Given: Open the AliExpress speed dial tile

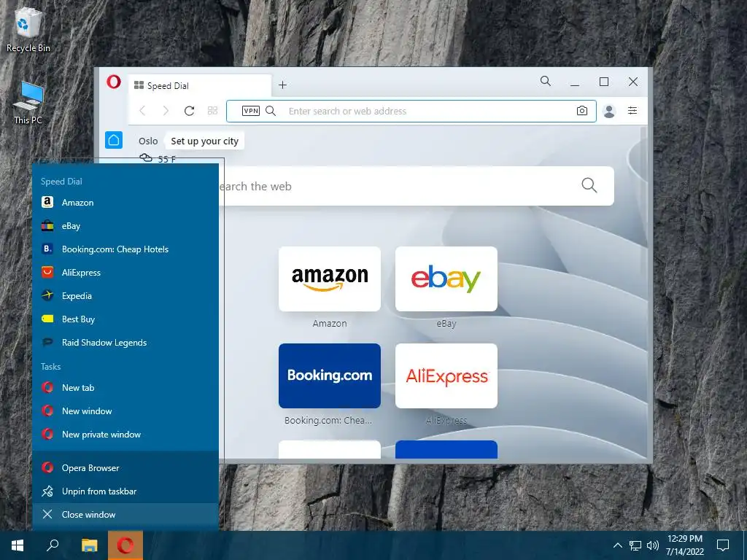Looking at the screenshot, I should point(446,376).
